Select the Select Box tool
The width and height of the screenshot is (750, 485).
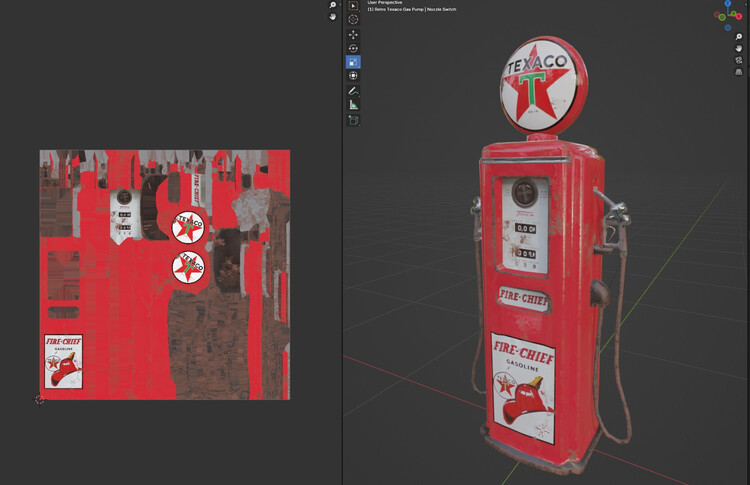point(353,6)
